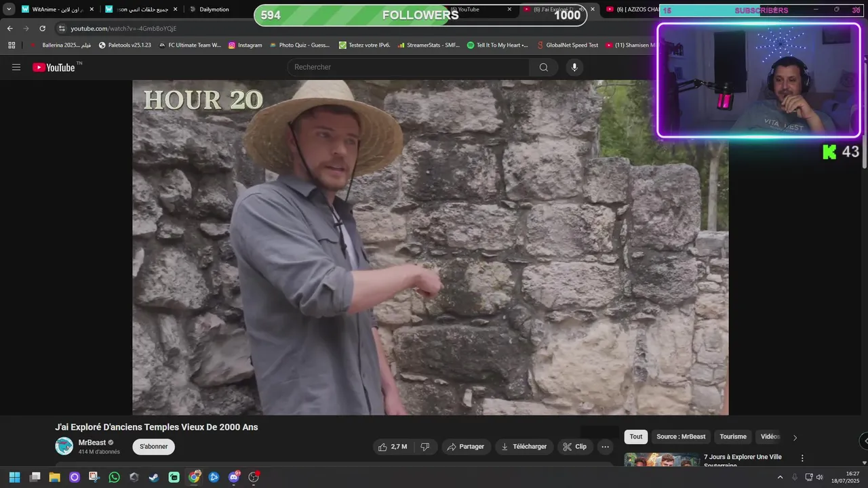
Task: Open the Testez votre IPv6 bookmark
Action: [364, 45]
